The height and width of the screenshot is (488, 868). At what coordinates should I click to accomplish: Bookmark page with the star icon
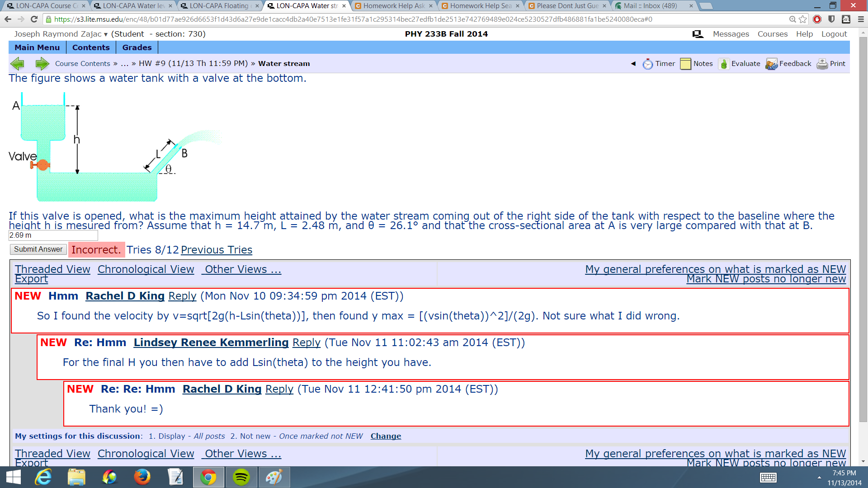803,19
